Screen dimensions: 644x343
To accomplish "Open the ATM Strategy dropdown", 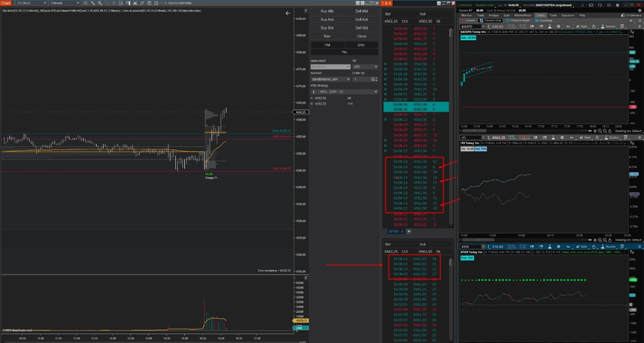I will click(344, 92).
